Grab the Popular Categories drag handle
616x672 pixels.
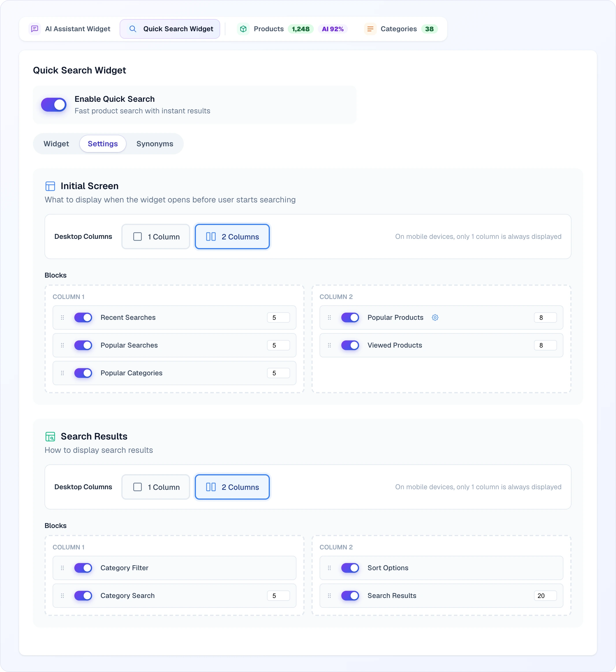pos(62,373)
